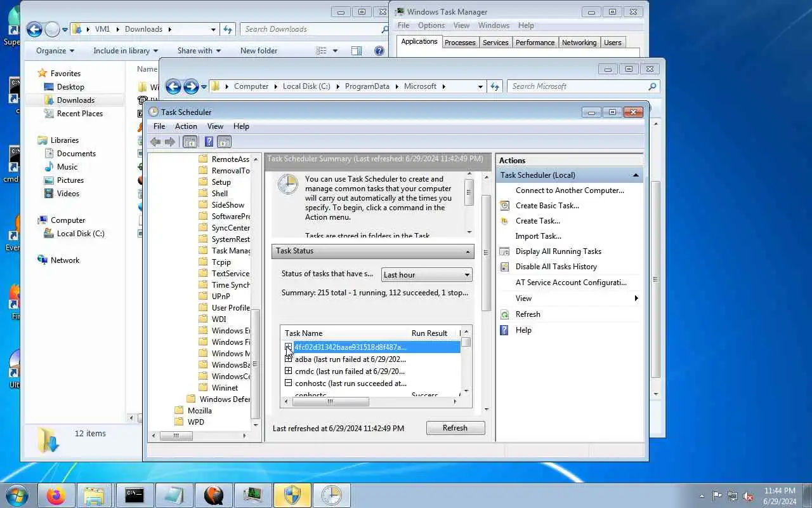Viewport: 812px width, 508px height.
Task: Click the network tray icon
Action: pyautogui.click(x=733, y=496)
